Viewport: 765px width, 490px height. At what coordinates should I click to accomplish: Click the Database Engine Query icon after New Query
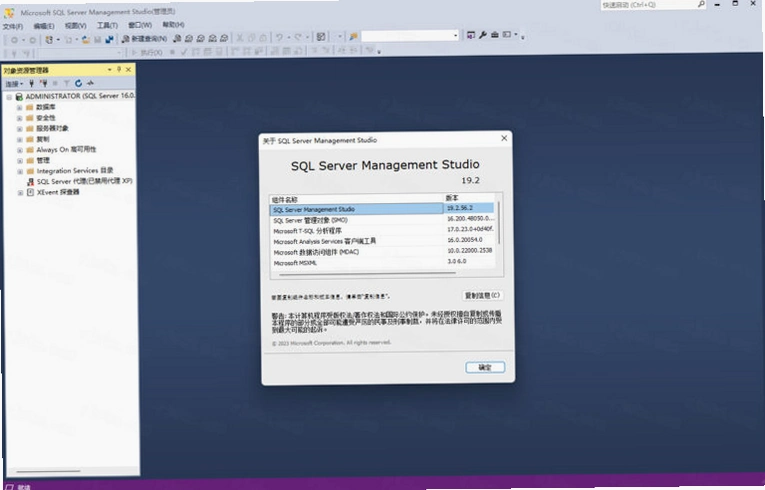(x=177, y=38)
